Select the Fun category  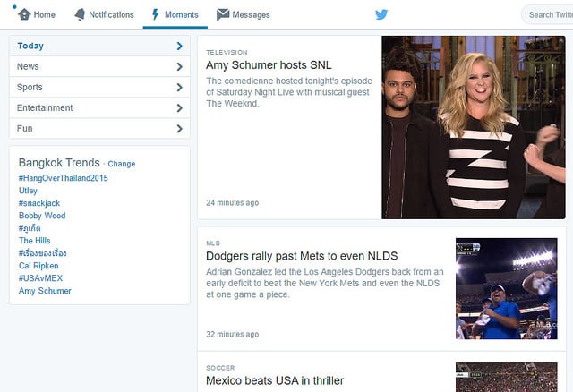99,128
